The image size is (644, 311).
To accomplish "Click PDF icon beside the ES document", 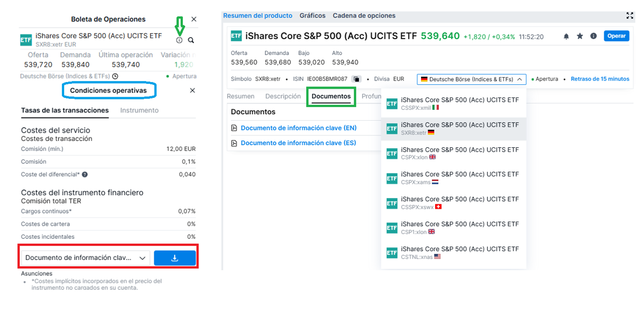I will click(234, 143).
